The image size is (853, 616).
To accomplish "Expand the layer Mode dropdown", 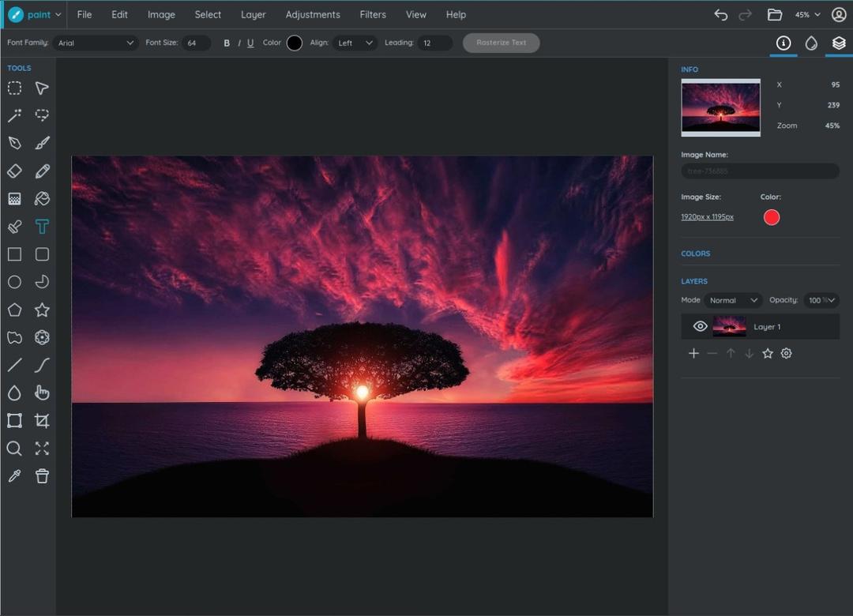I will click(x=733, y=300).
